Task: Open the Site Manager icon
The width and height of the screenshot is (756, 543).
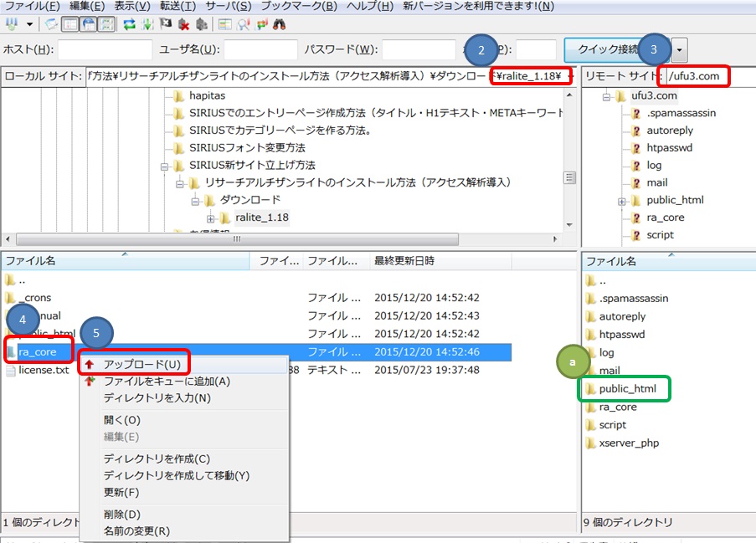Action: 11,24
